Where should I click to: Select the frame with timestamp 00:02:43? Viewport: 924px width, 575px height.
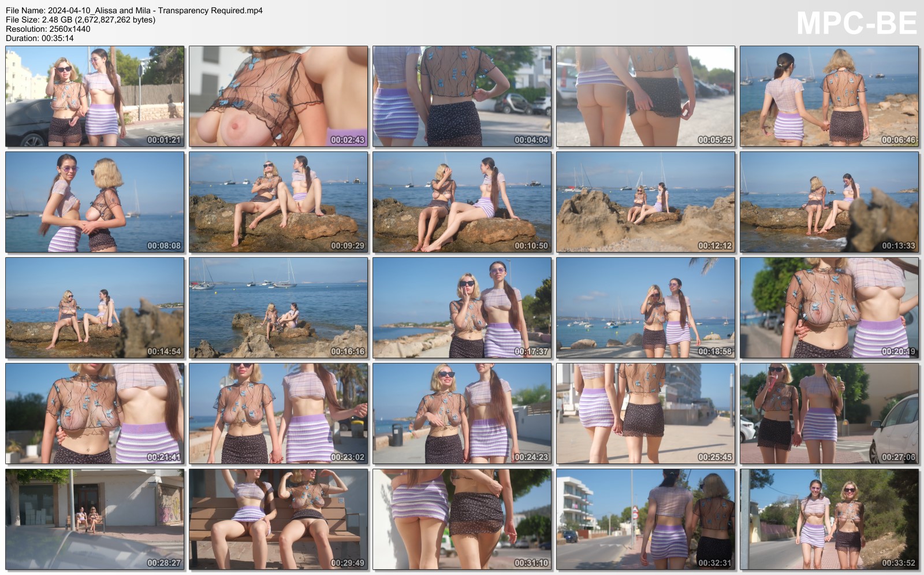(278, 97)
